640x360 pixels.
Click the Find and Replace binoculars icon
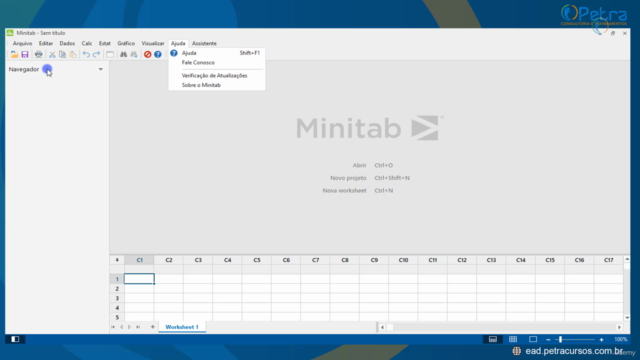[134, 54]
